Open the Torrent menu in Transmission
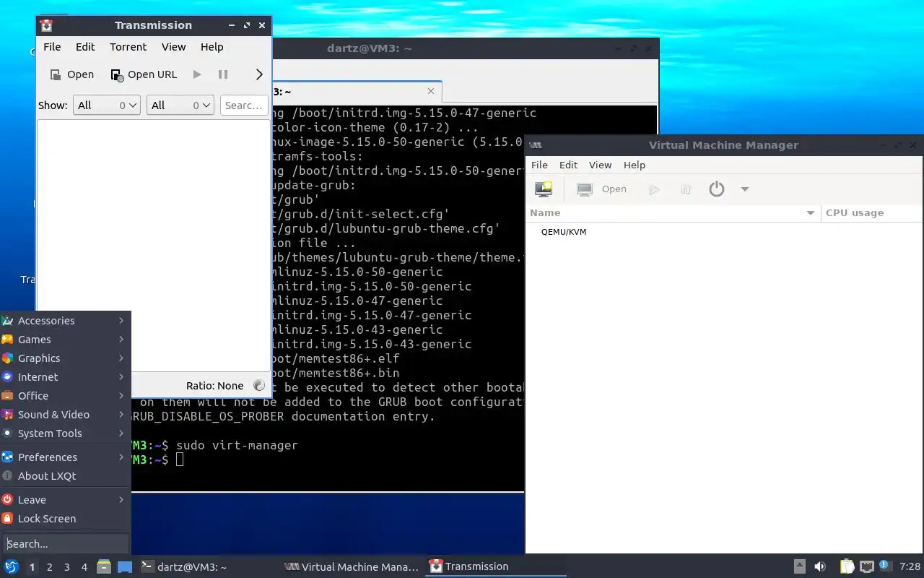The width and height of the screenshot is (924, 578). click(x=128, y=47)
